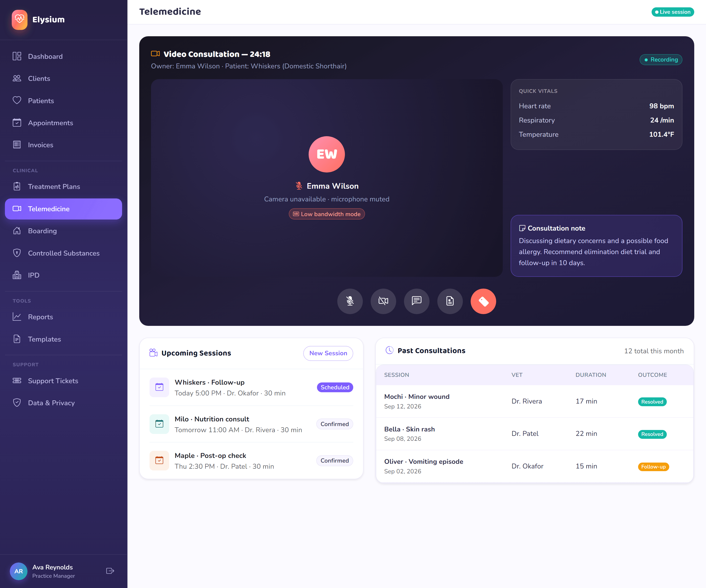The width and height of the screenshot is (706, 588).
Task: Open the Bella · Skin rash consultation
Action: click(535, 434)
